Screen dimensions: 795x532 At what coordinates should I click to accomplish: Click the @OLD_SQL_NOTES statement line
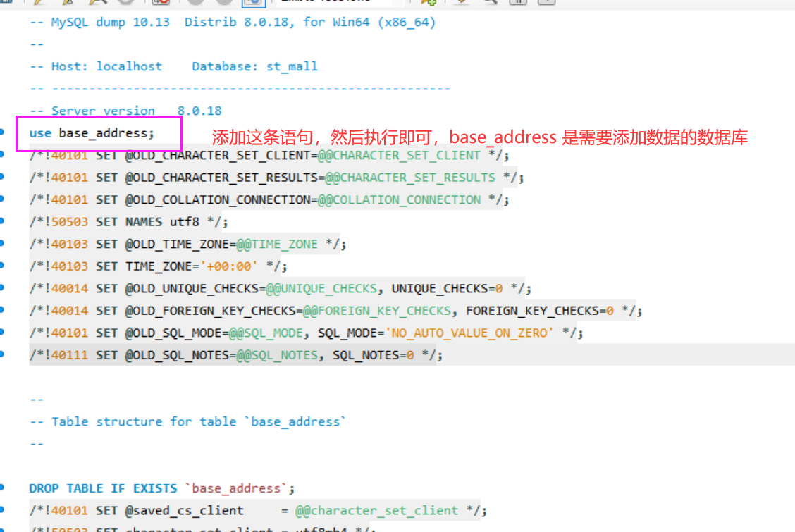[236, 355]
